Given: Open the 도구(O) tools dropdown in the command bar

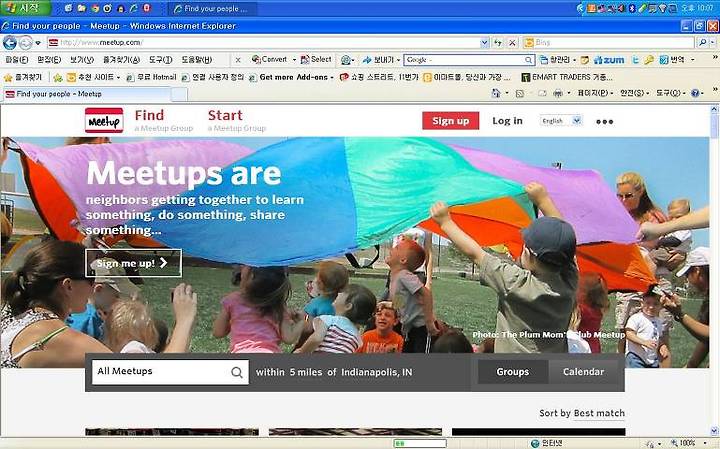Looking at the screenshot, I should click(670, 93).
